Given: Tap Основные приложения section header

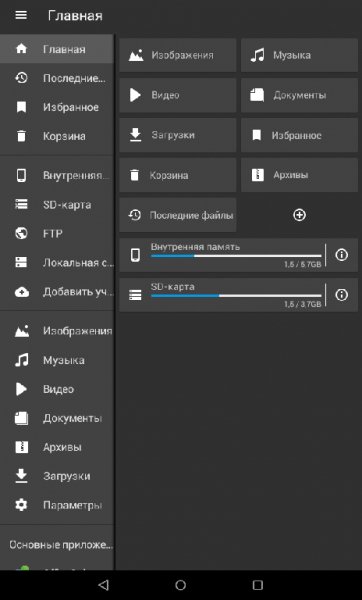Looking at the screenshot, I should (61, 545).
